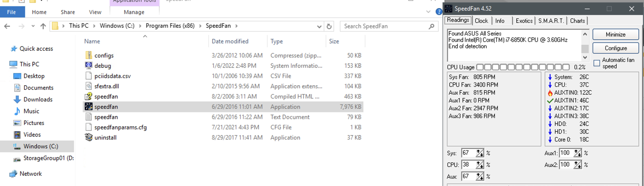The width and height of the screenshot is (644, 186).
Task: Click the Explorer help question mark icon
Action: [x=439, y=12]
